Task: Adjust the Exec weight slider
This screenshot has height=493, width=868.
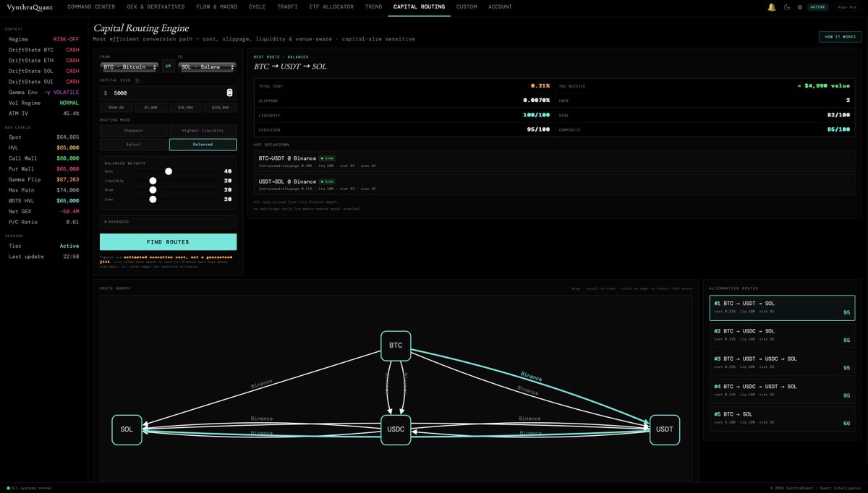Action: tap(153, 199)
